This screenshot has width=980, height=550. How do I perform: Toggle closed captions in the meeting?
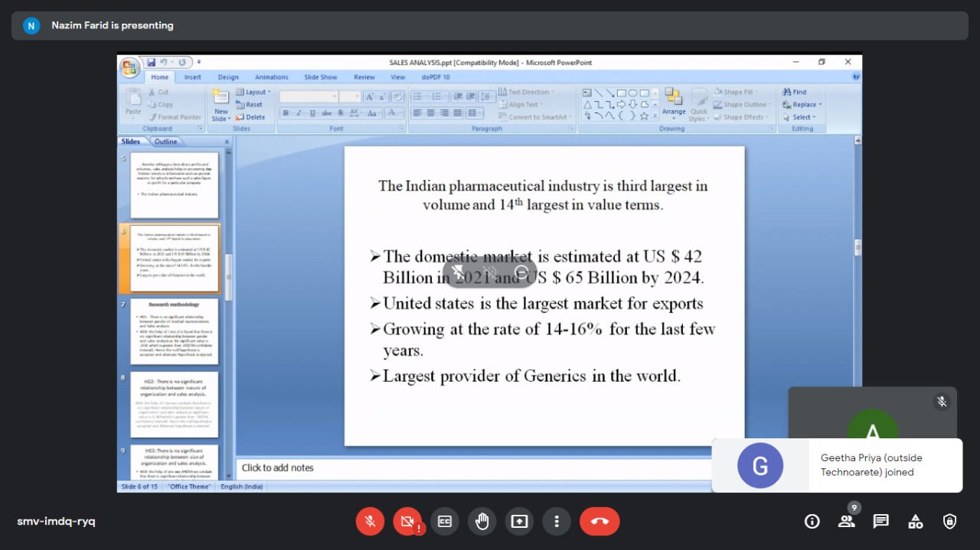(x=445, y=522)
